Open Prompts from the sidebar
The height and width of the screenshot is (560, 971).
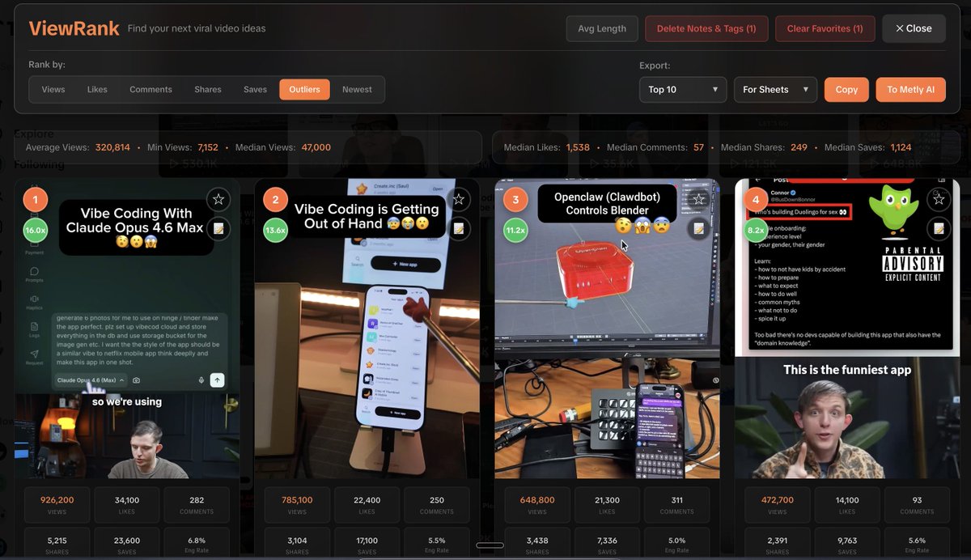pyautogui.click(x=33, y=275)
